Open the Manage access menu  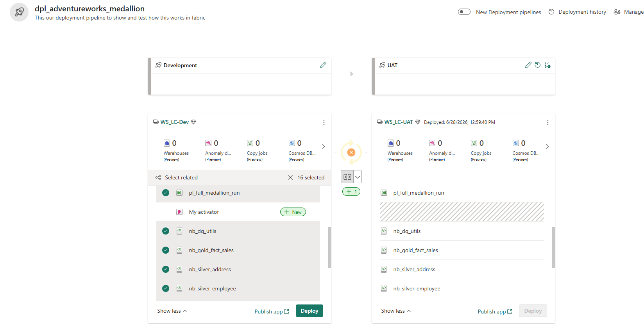pos(628,12)
